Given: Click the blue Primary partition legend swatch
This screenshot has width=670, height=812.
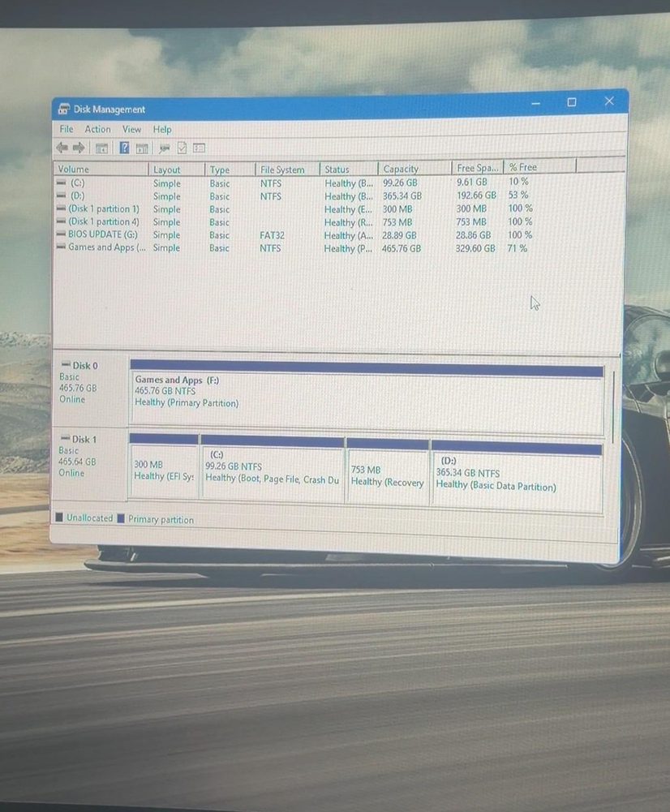Looking at the screenshot, I should click(x=121, y=518).
